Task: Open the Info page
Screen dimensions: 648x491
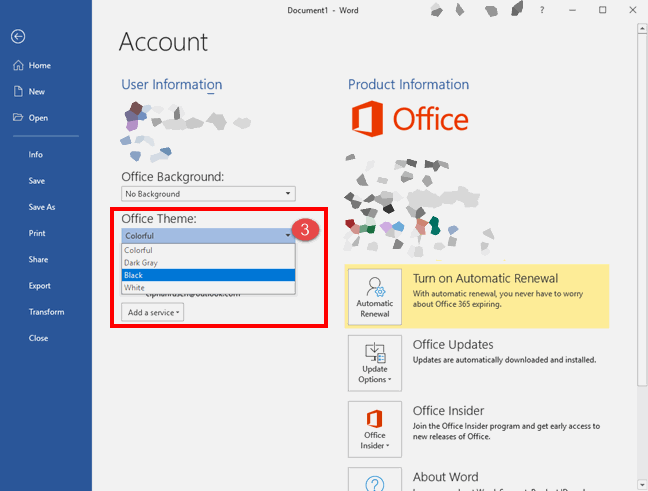Action: tap(36, 155)
